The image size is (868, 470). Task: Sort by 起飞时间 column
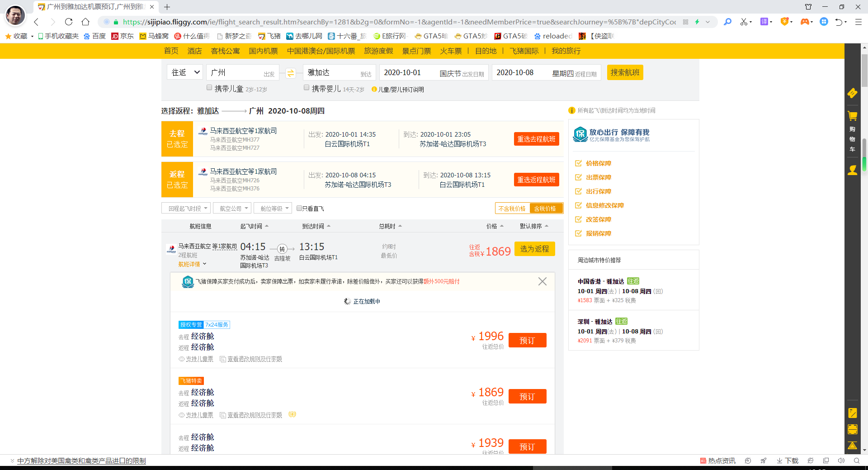tap(254, 226)
